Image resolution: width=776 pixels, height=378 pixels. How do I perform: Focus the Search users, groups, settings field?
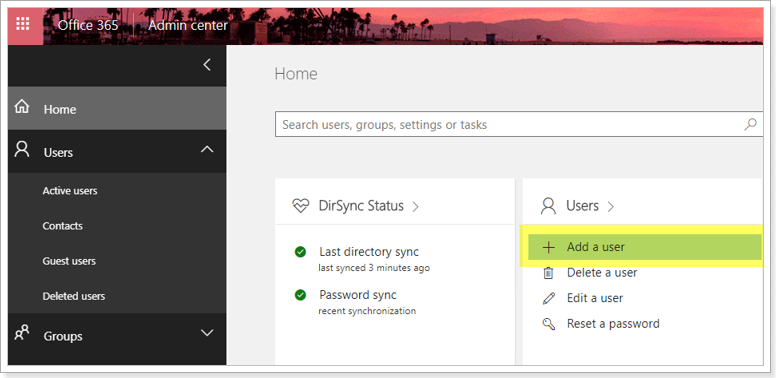click(519, 124)
